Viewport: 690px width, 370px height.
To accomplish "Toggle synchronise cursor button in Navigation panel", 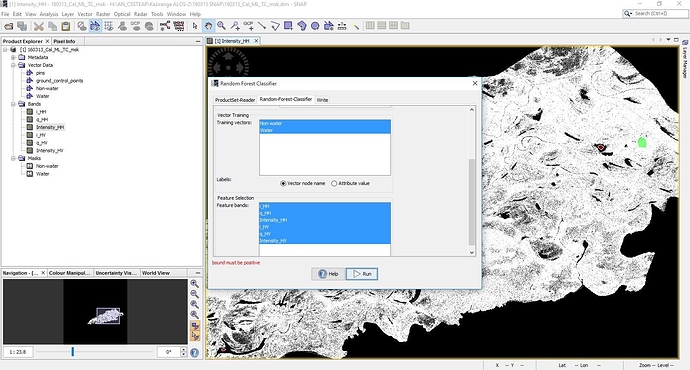I will (x=195, y=336).
